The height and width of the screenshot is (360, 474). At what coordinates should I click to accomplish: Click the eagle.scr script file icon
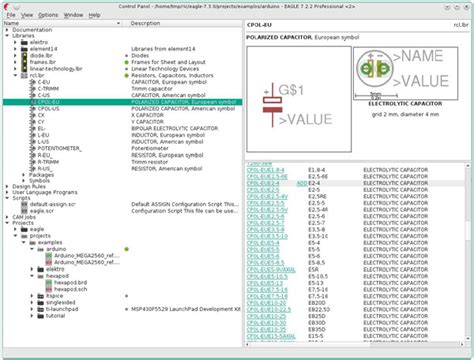pyautogui.click(x=24, y=211)
